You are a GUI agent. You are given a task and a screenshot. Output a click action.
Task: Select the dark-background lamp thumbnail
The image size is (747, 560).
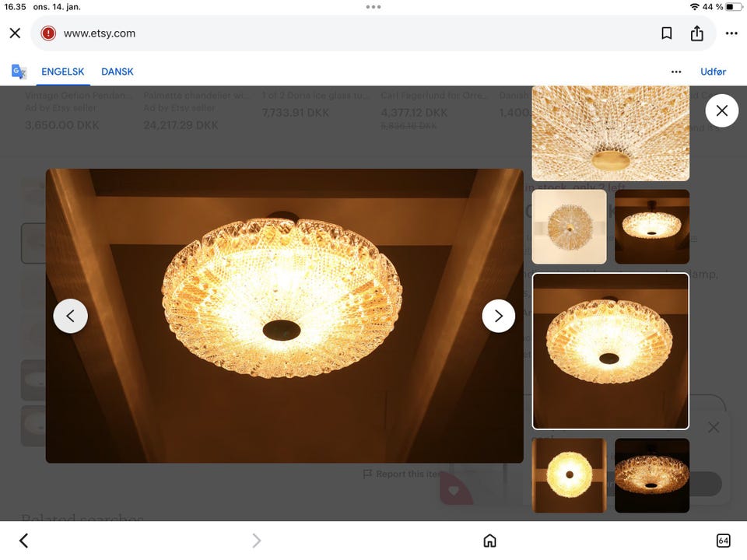(x=652, y=475)
